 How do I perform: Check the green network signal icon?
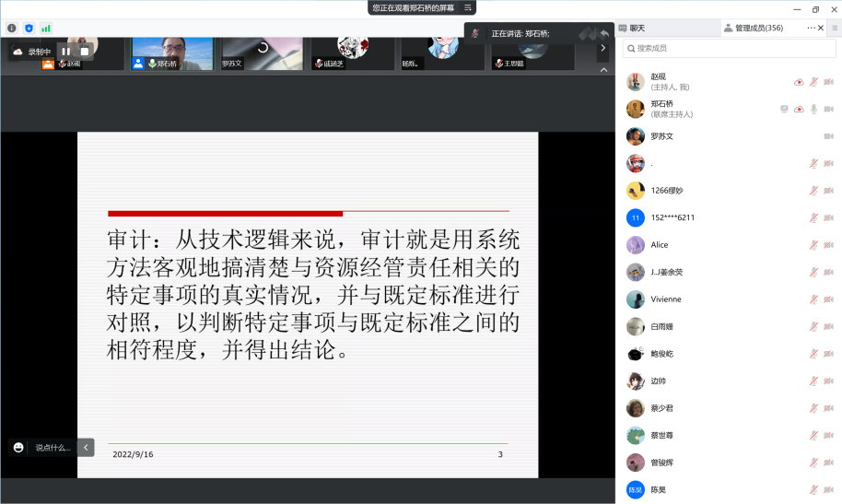46,29
